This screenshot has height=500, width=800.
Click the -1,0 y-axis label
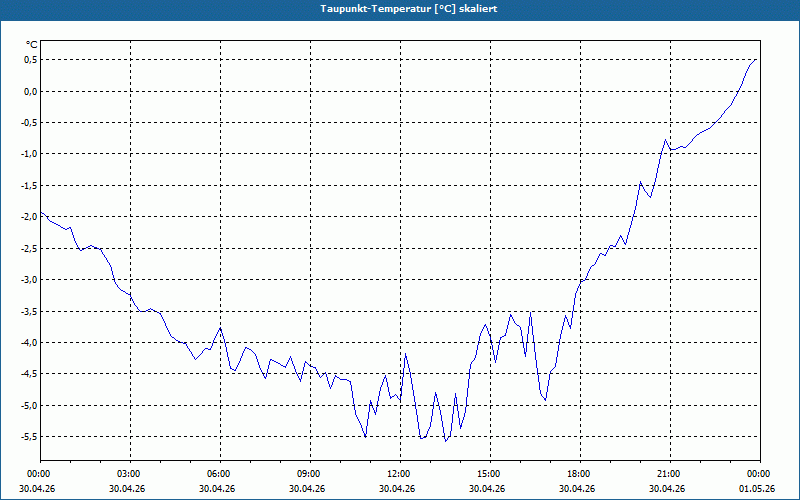(x=30, y=154)
